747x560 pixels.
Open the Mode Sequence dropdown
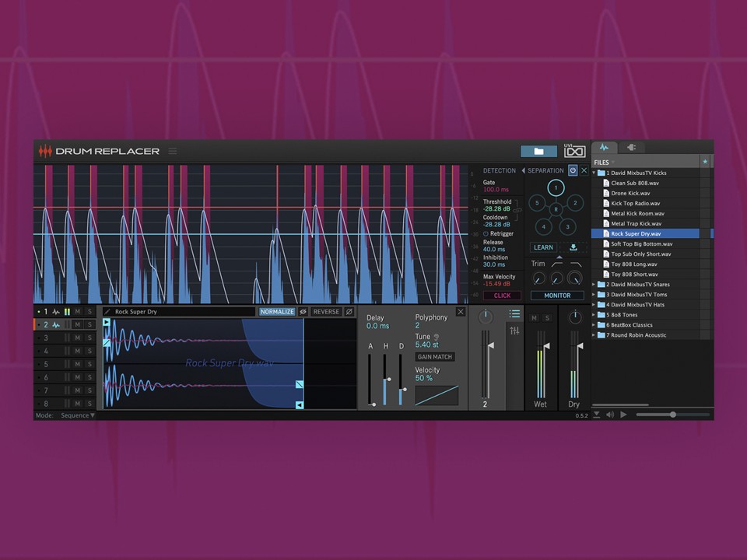coord(78,415)
